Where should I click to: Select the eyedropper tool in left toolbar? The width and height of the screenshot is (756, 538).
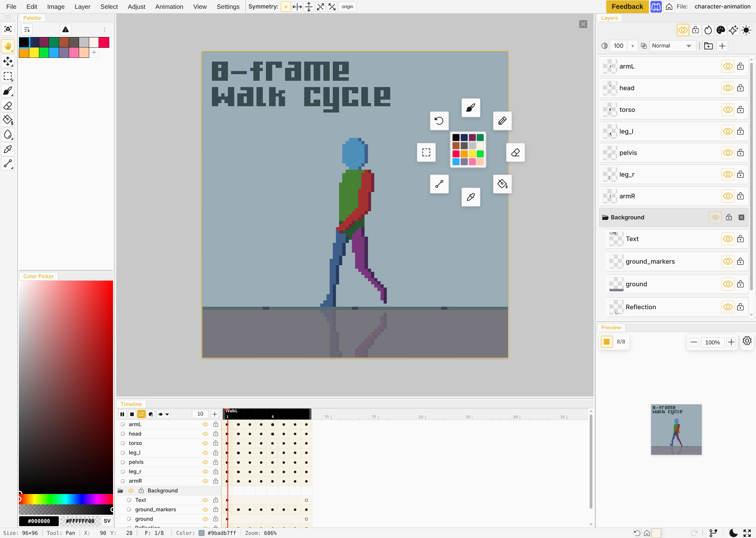(x=8, y=149)
